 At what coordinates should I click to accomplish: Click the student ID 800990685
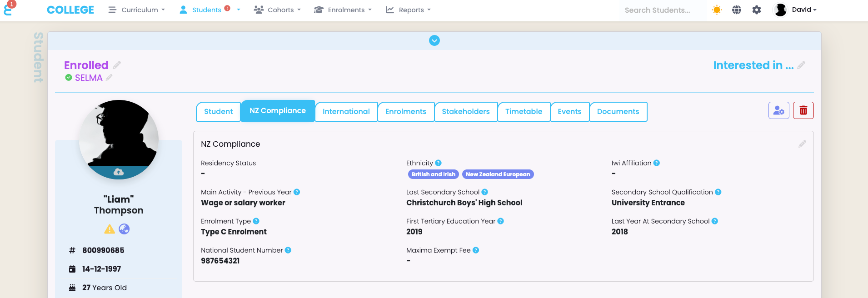click(x=103, y=250)
